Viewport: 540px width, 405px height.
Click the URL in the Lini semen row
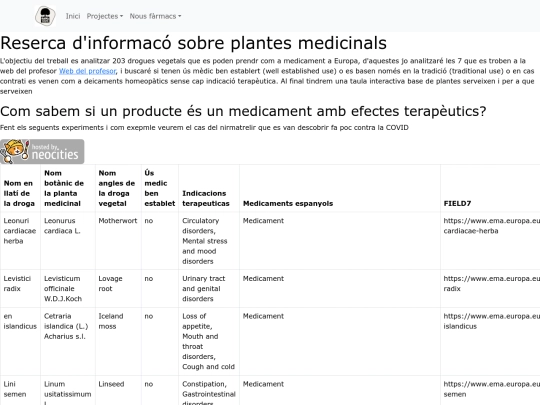pyautogui.click(x=490, y=390)
